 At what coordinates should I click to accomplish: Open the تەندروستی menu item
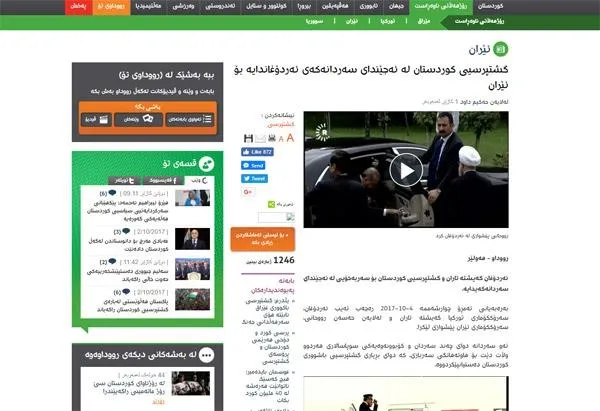coord(220,7)
